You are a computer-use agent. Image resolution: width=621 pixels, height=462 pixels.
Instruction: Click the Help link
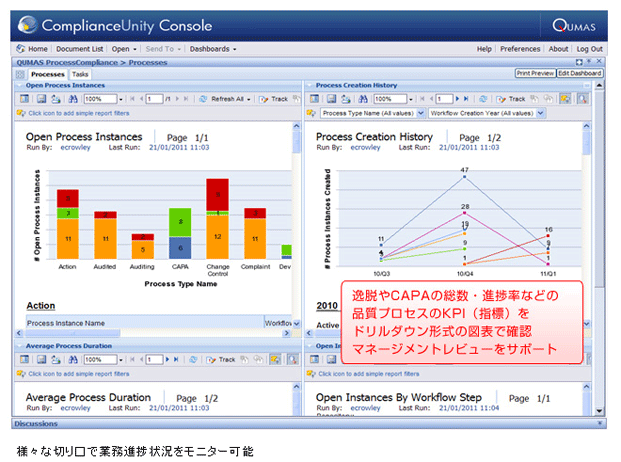click(x=484, y=49)
